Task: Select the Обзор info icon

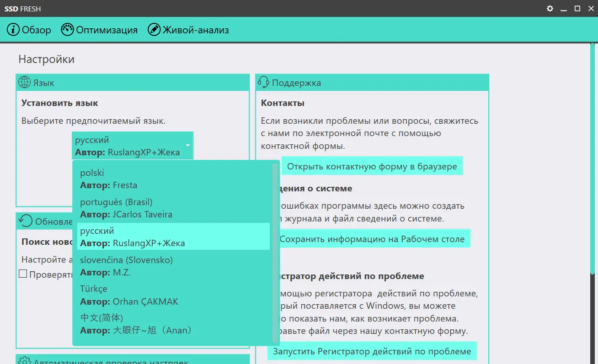Action: [x=12, y=30]
